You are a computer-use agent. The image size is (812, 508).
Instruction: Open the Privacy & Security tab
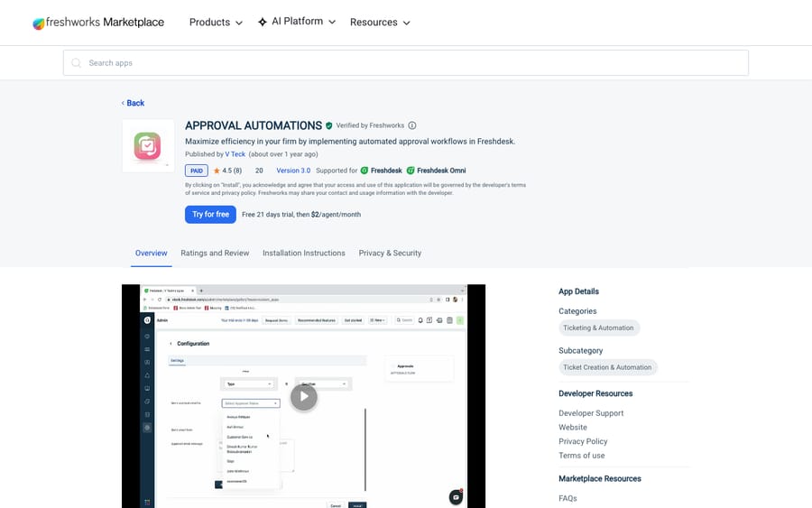(390, 254)
